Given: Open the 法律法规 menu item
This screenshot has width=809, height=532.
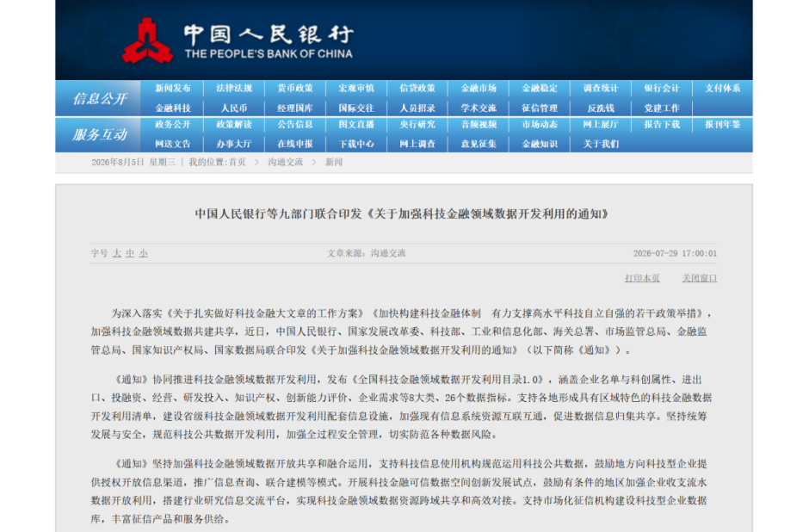Looking at the screenshot, I should [x=234, y=89].
